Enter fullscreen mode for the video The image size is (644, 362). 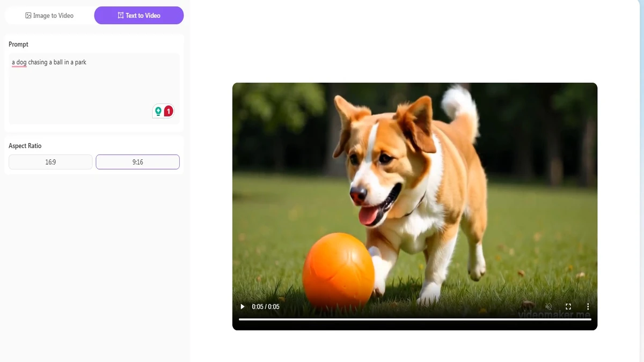click(x=568, y=307)
